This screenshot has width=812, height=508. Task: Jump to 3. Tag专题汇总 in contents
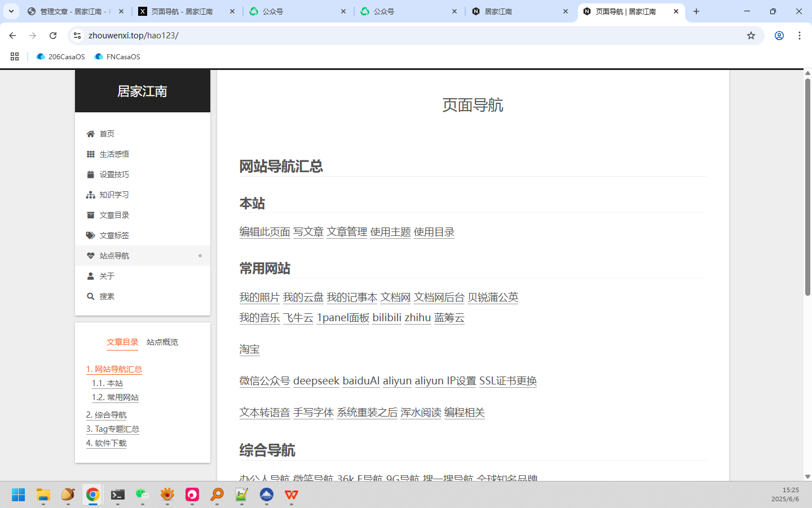113,429
